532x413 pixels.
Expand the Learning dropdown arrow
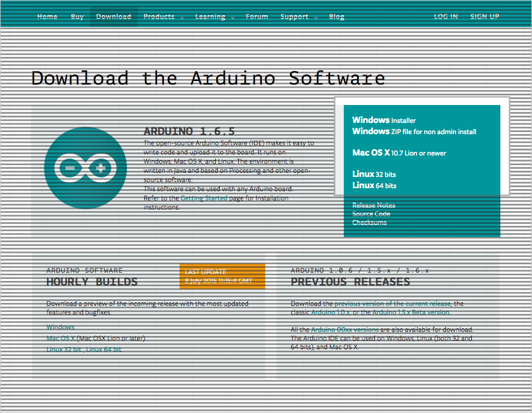tap(233, 18)
